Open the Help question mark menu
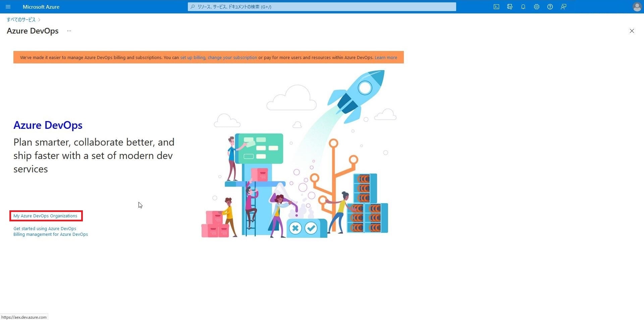This screenshot has width=644, height=320. (550, 7)
